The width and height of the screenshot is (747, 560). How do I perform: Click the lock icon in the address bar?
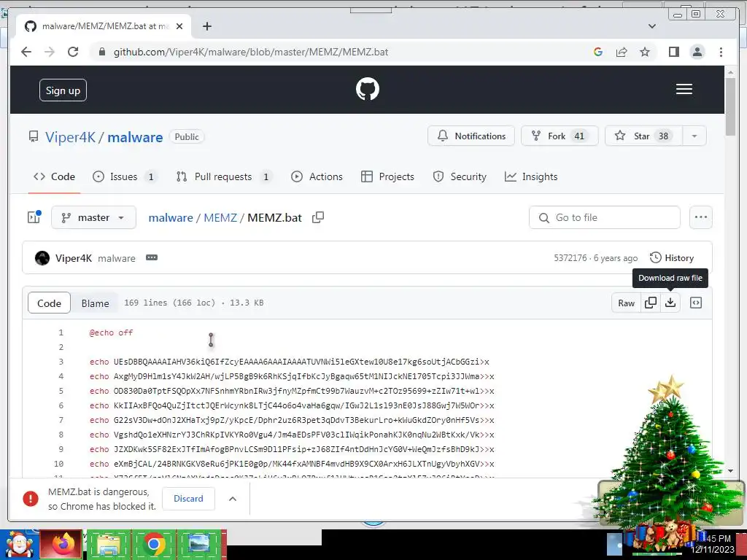pos(101,52)
